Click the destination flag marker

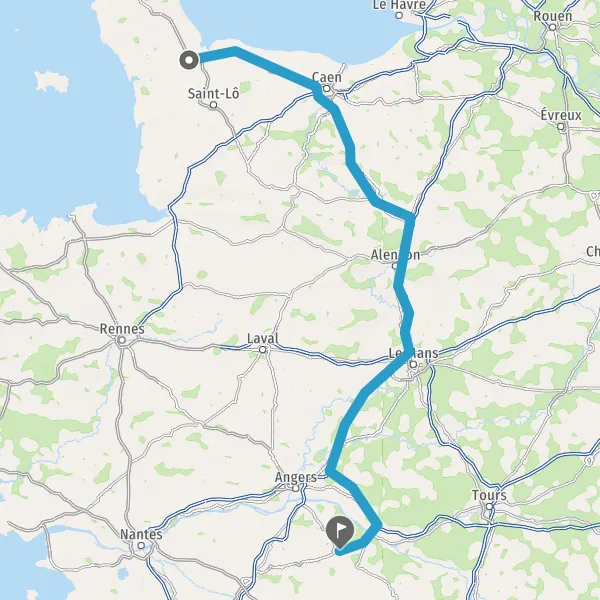tap(340, 532)
